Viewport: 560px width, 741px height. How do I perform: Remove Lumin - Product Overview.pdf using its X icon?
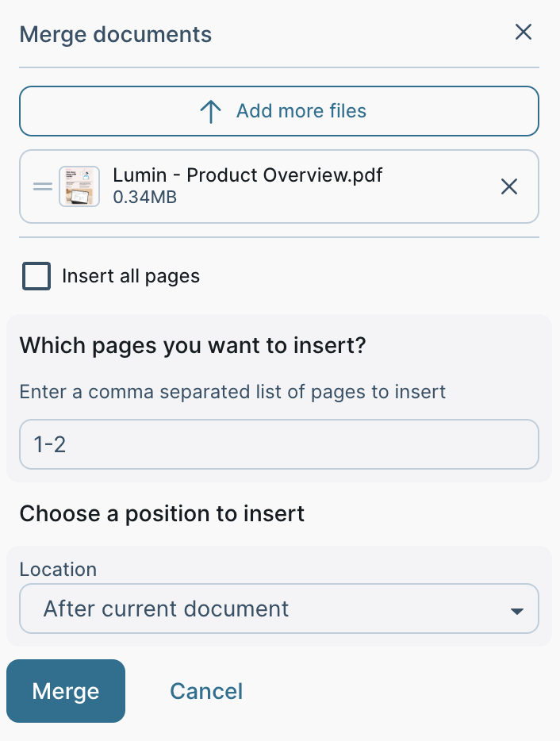pos(508,186)
